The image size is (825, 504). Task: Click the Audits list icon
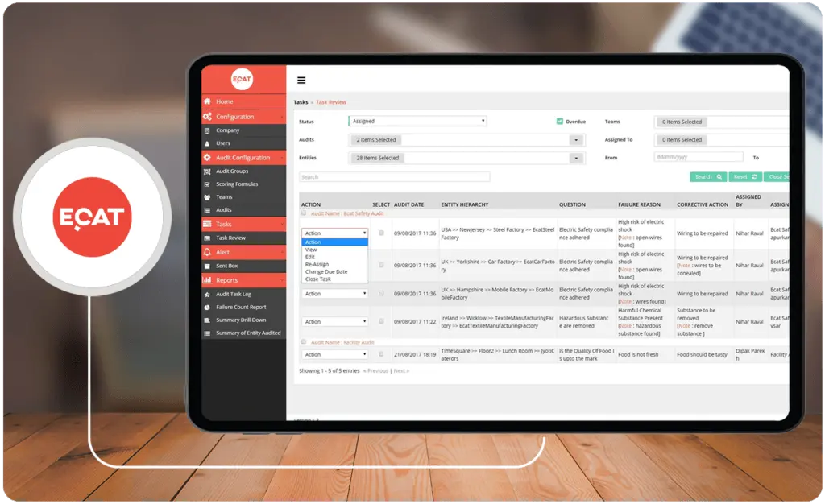tap(207, 209)
